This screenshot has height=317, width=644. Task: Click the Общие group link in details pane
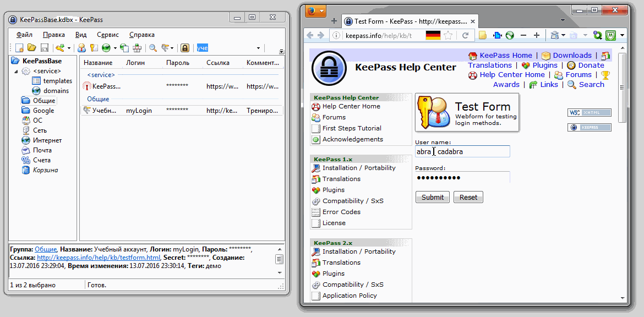click(46, 249)
